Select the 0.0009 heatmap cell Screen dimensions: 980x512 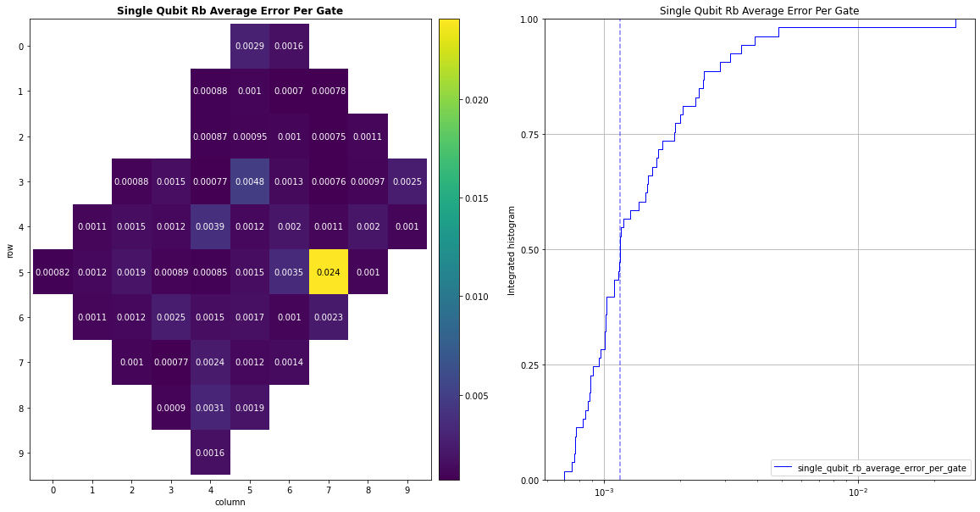pos(170,408)
